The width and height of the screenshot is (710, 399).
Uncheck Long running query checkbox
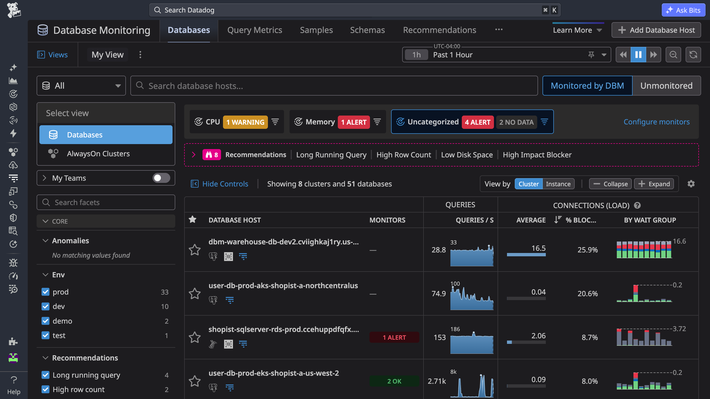[x=45, y=375]
